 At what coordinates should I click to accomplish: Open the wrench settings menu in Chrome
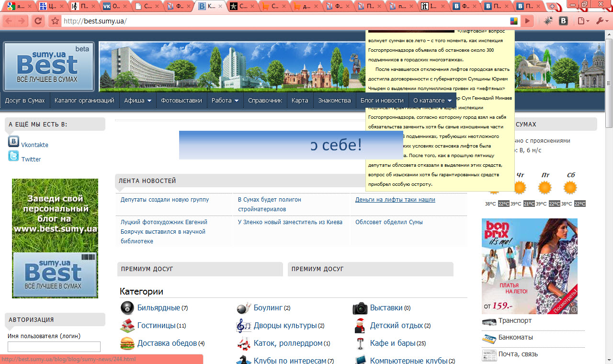coord(602,21)
